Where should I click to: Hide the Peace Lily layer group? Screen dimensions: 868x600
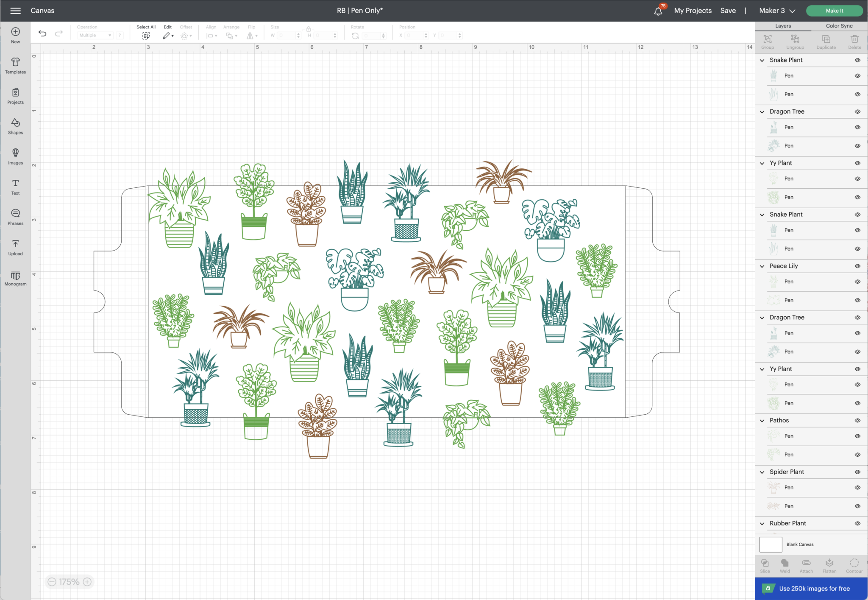[857, 266]
